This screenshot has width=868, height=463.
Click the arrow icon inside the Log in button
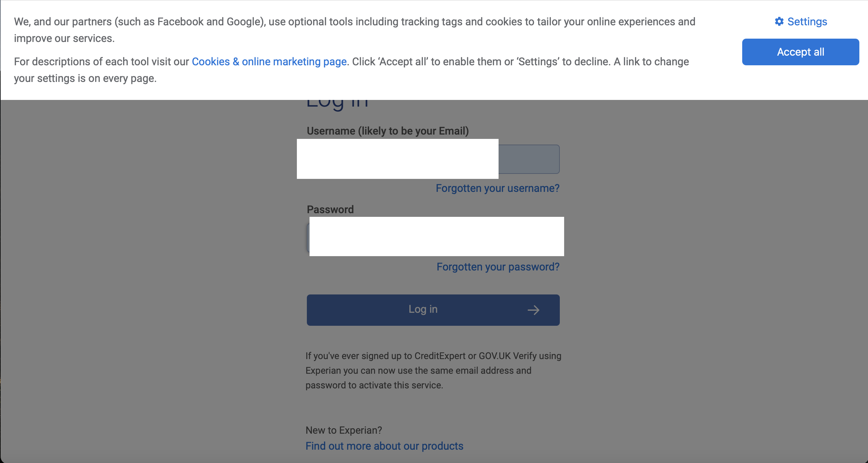tap(534, 310)
